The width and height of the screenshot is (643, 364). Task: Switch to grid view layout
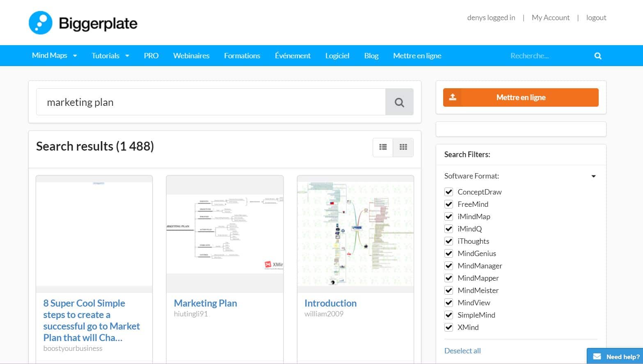(x=403, y=147)
